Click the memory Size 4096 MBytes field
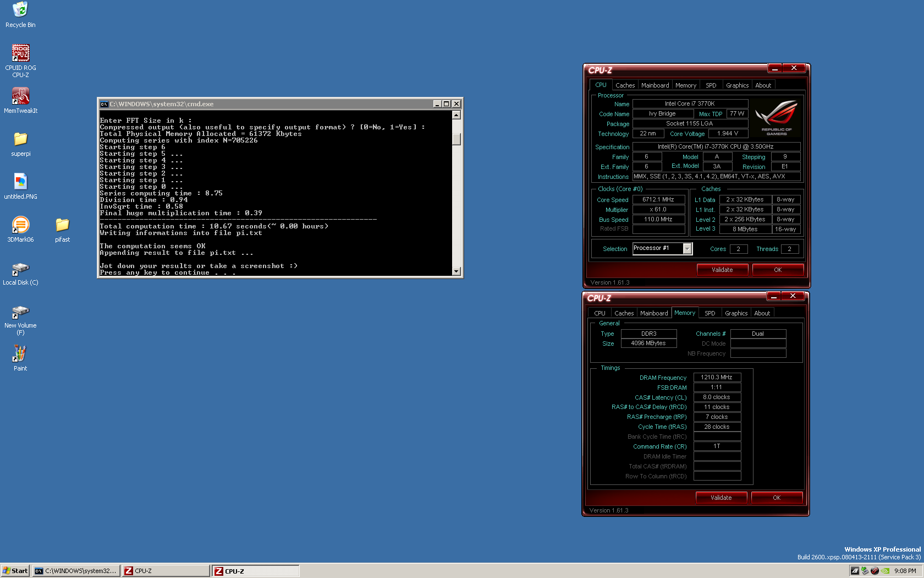 [x=648, y=343]
